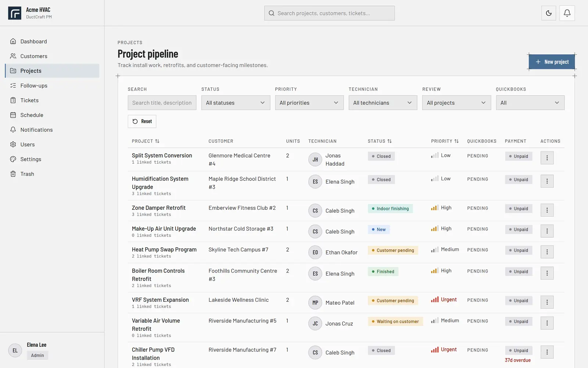Image resolution: width=588 pixels, height=368 pixels.
Task: Sort table by Priority column
Action: point(445,141)
